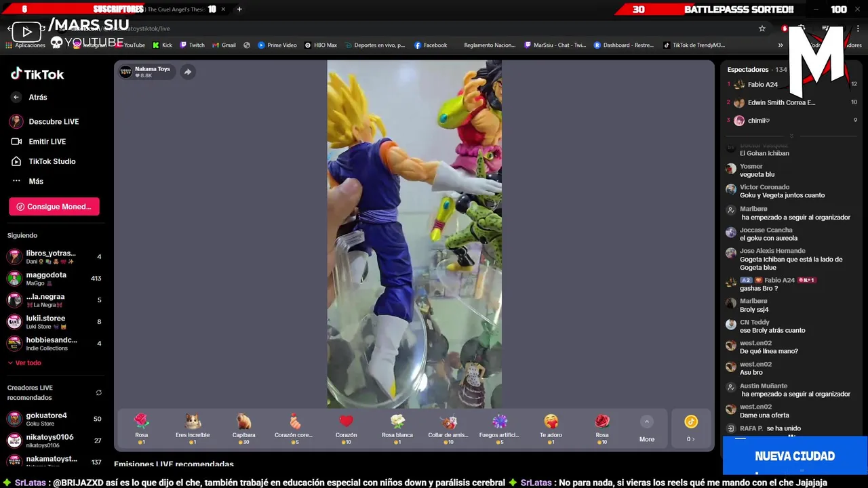This screenshot has width=868, height=488.
Task: Close The Cruel Angel's Thesis tab
Action: coord(224,9)
